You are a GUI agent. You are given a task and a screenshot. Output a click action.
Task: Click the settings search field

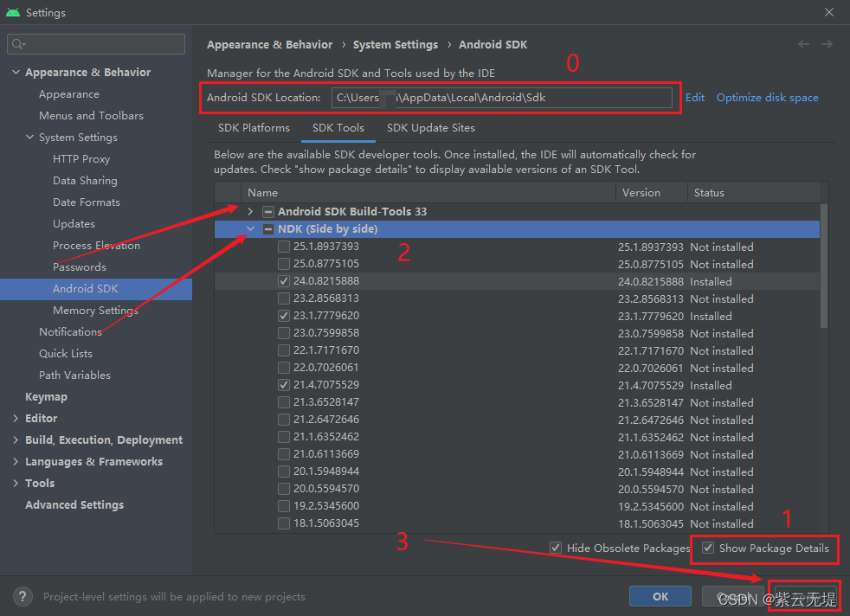[96, 44]
